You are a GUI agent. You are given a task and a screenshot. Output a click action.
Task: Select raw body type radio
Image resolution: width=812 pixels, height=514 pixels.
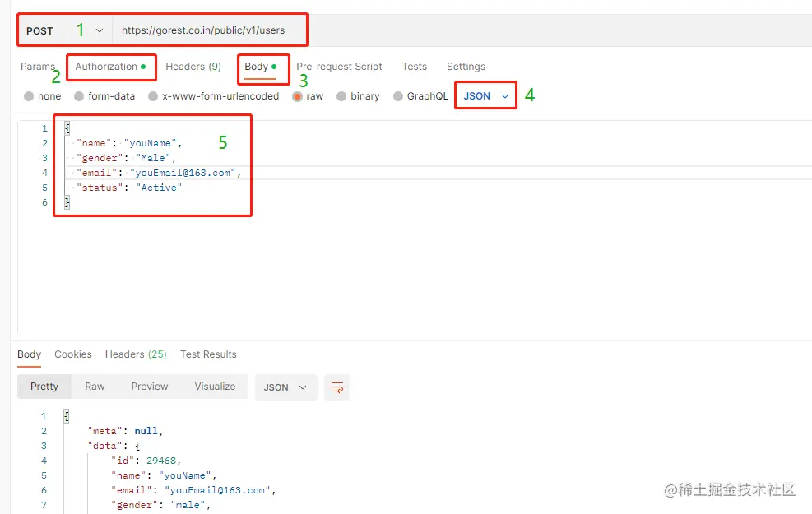pos(297,96)
